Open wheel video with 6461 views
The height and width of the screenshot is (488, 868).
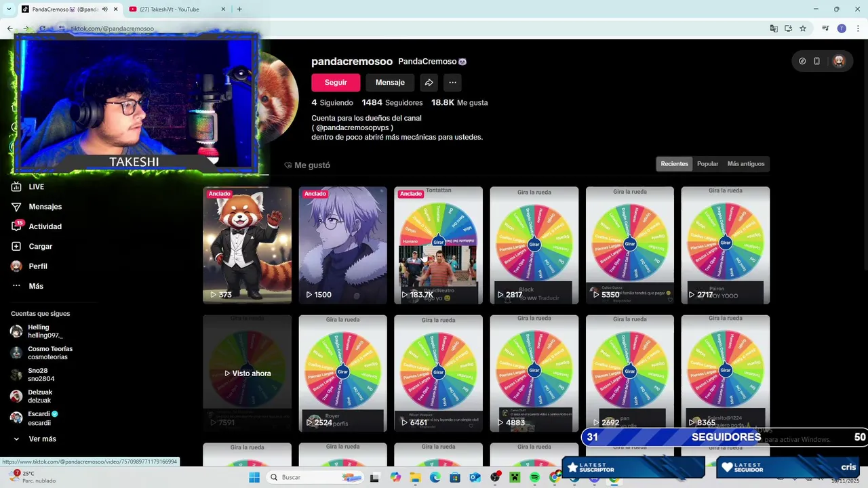click(x=438, y=373)
